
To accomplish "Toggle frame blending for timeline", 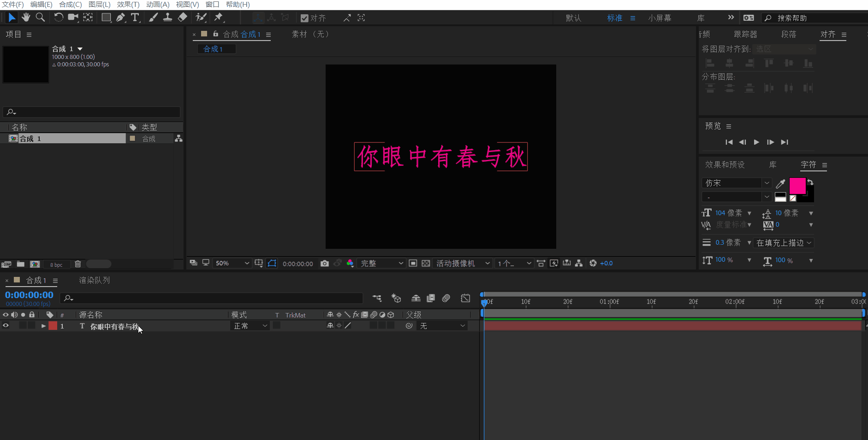I will point(431,298).
